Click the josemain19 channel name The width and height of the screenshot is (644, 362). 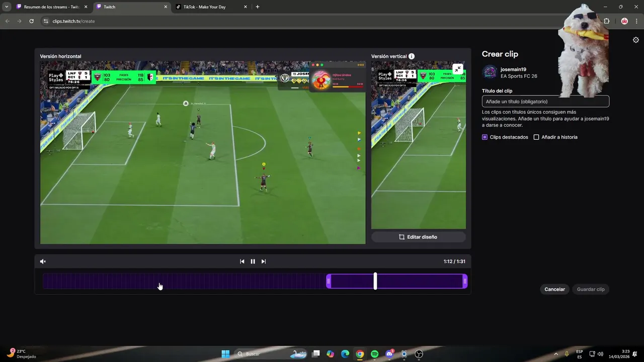[x=513, y=69]
